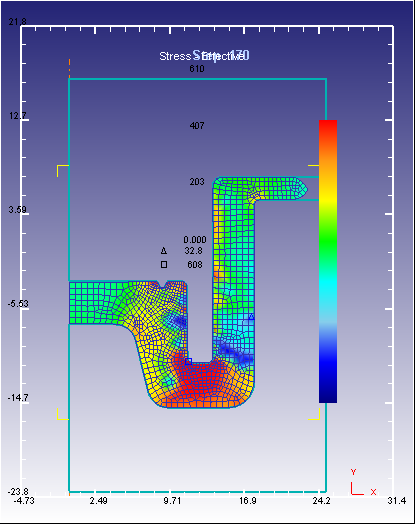Click the 407 legend scale value
Screen dimensions: 415x524
tap(197, 126)
